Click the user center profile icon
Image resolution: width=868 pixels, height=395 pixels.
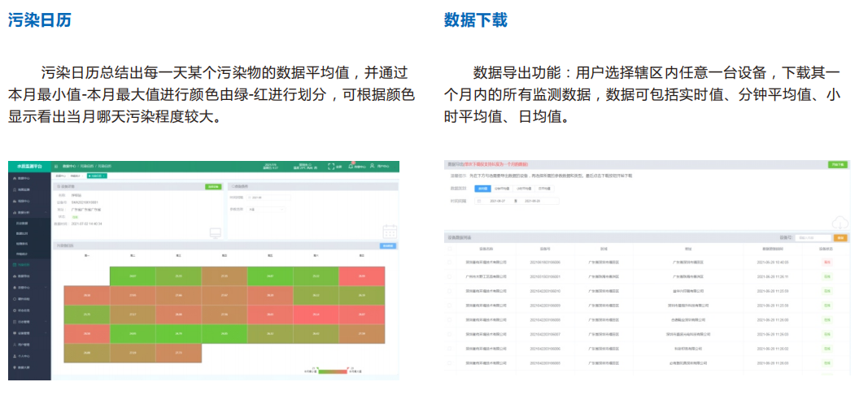point(372,167)
